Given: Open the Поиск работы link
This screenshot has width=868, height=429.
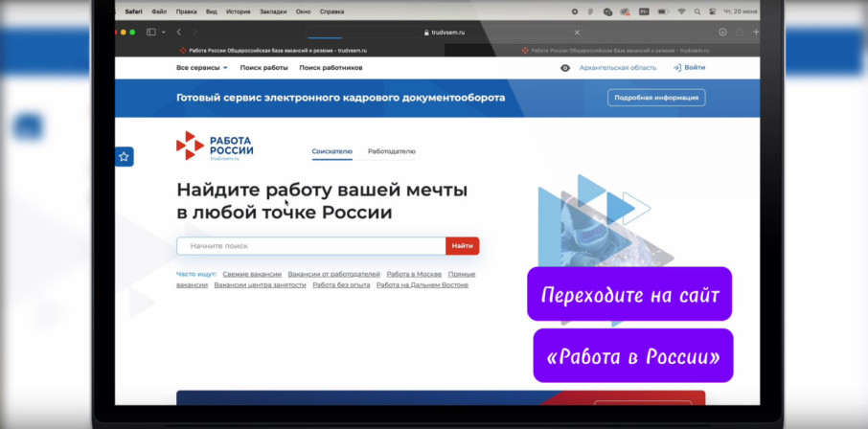Looking at the screenshot, I should [264, 68].
